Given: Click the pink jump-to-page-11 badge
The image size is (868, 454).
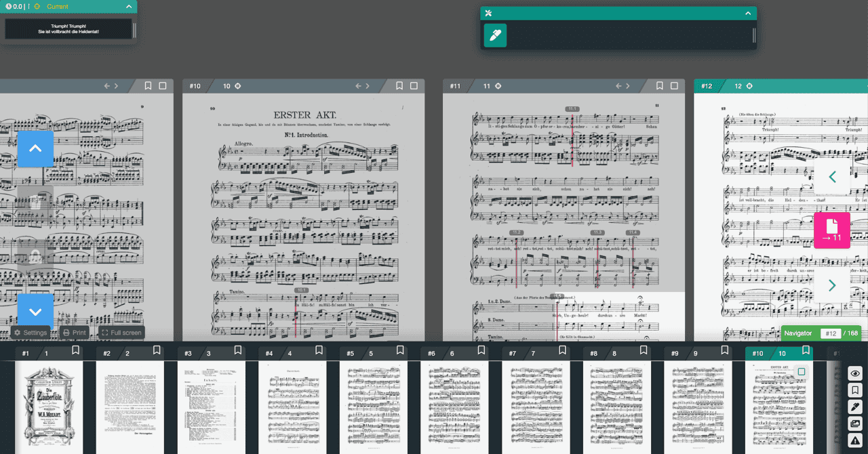Looking at the screenshot, I should pos(832,230).
